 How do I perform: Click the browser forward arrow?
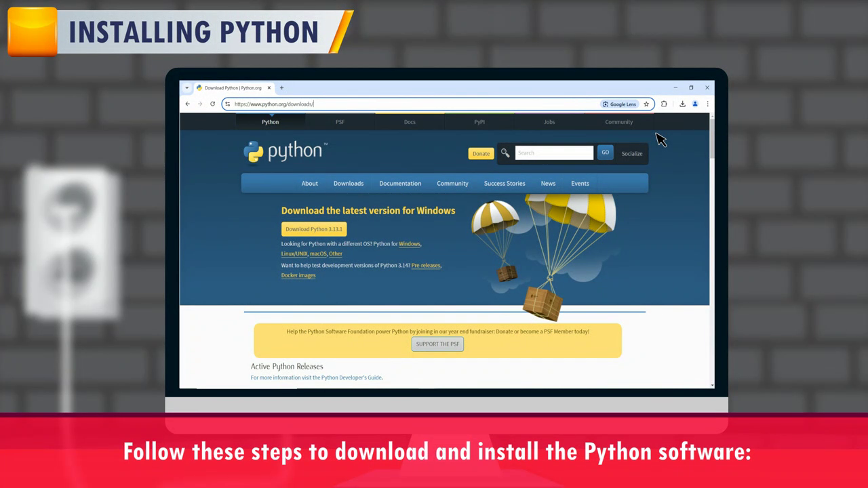(x=200, y=104)
